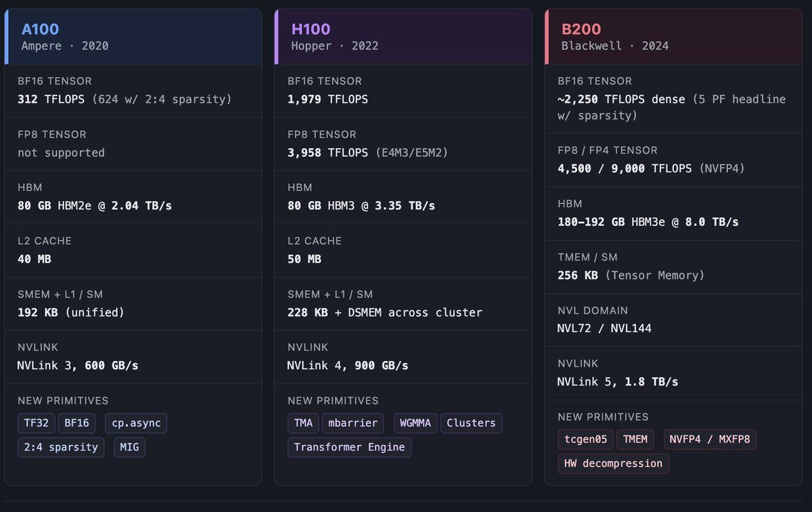Click the NVFP4 / MXFP8 tag

(710, 440)
